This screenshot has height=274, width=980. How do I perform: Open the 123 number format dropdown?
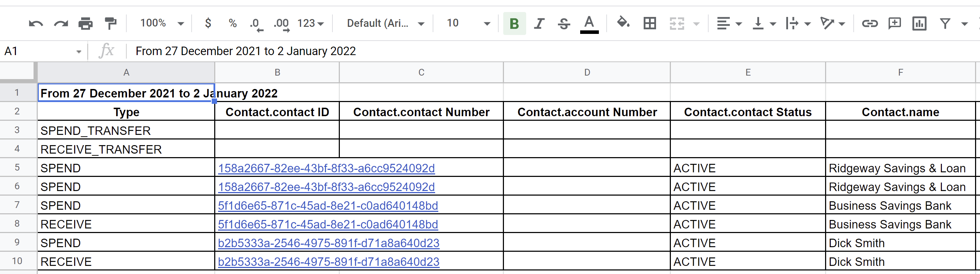coord(311,24)
